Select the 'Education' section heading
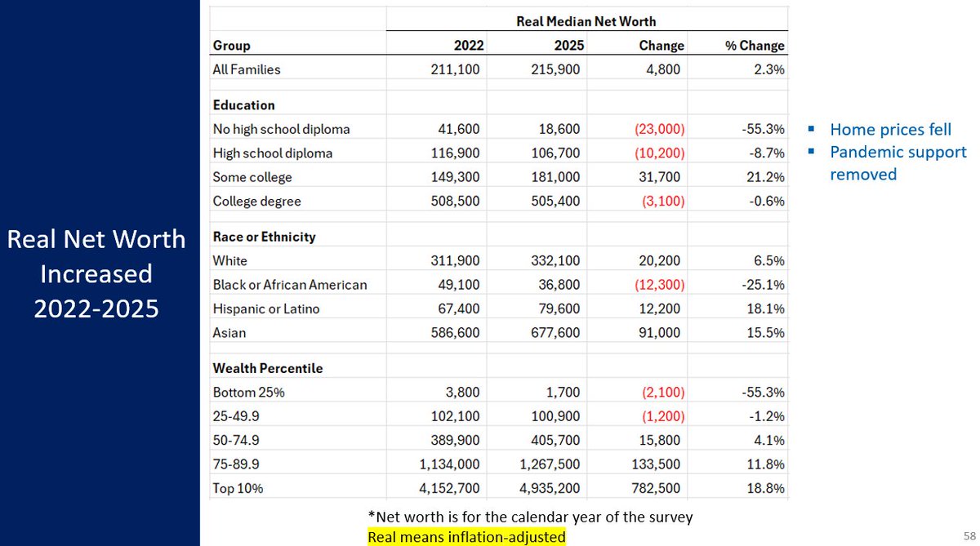 (x=243, y=105)
